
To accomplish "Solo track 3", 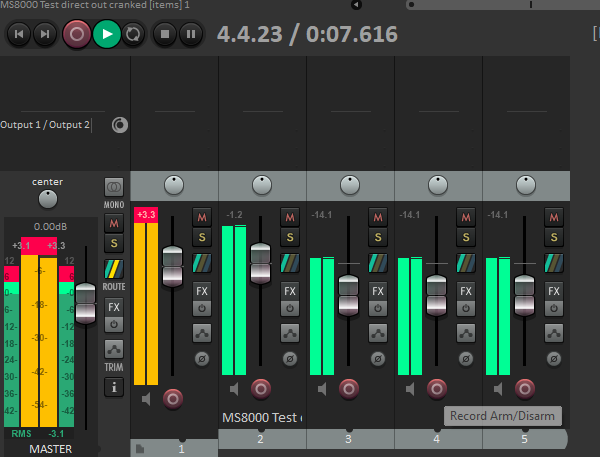I will (377, 237).
